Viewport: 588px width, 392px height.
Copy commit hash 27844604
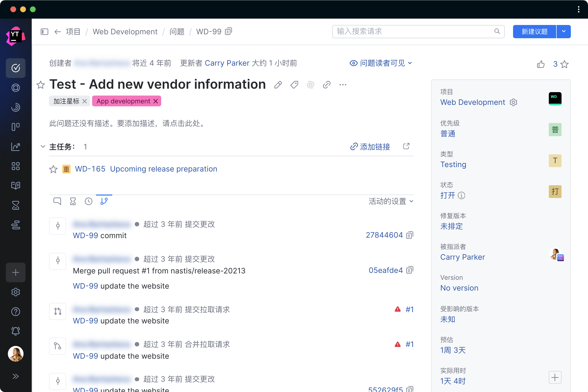click(x=410, y=235)
